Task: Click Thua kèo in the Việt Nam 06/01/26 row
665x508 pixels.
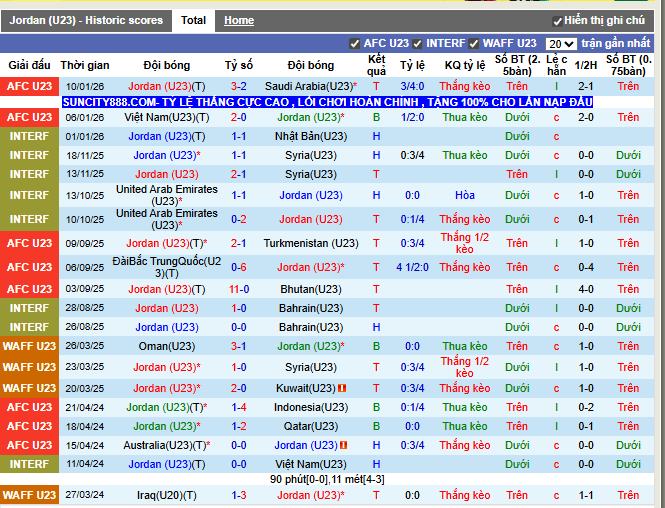Action: pyautogui.click(x=465, y=117)
